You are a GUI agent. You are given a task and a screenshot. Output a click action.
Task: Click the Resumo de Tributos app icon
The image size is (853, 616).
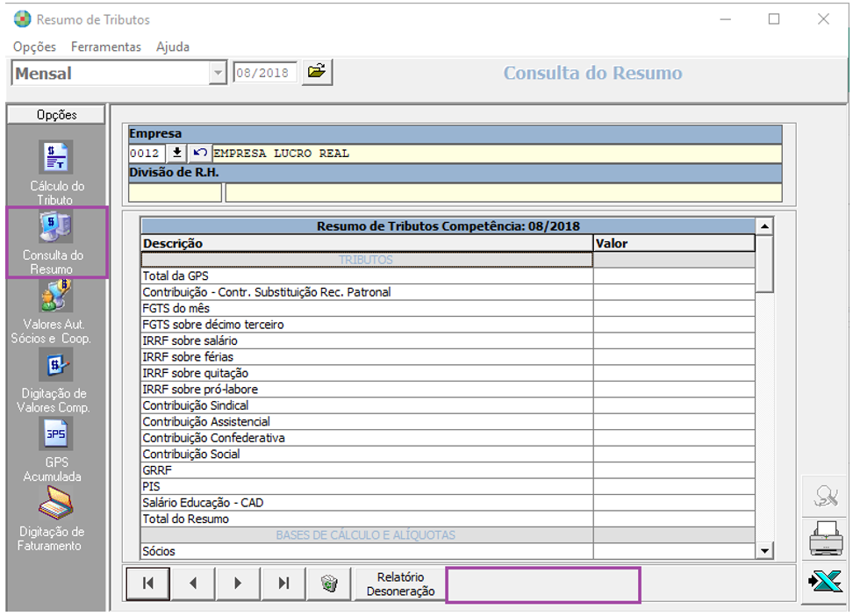22,19
